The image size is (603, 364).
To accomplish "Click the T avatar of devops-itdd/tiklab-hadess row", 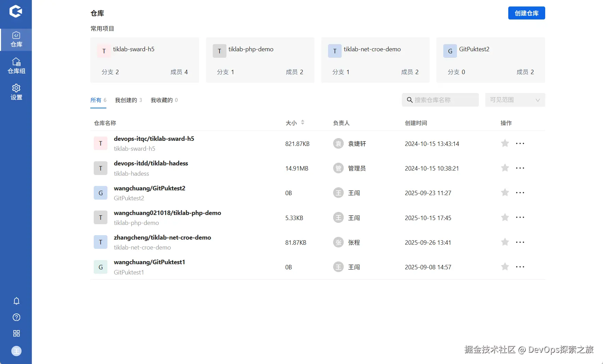I will [x=101, y=168].
